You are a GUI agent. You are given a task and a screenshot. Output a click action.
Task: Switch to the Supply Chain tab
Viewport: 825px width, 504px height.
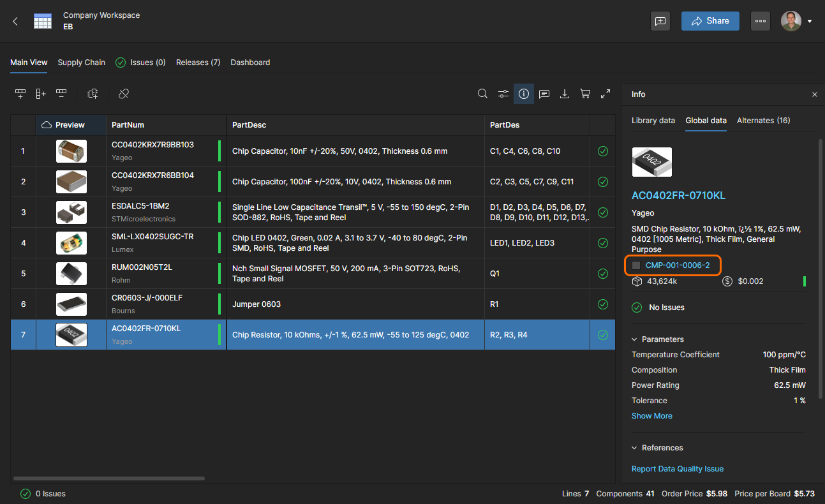click(x=81, y=63)
